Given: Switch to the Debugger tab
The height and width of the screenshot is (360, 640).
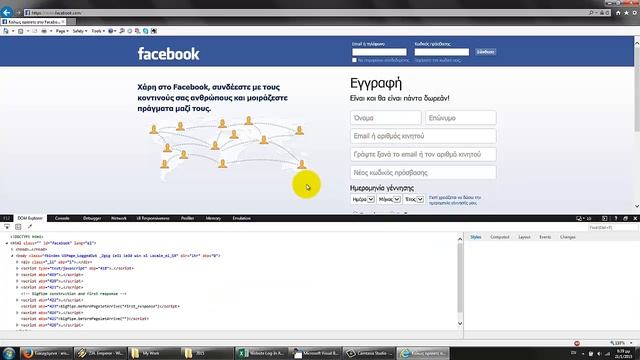Looking at the screenshot, I should (92, 218).
